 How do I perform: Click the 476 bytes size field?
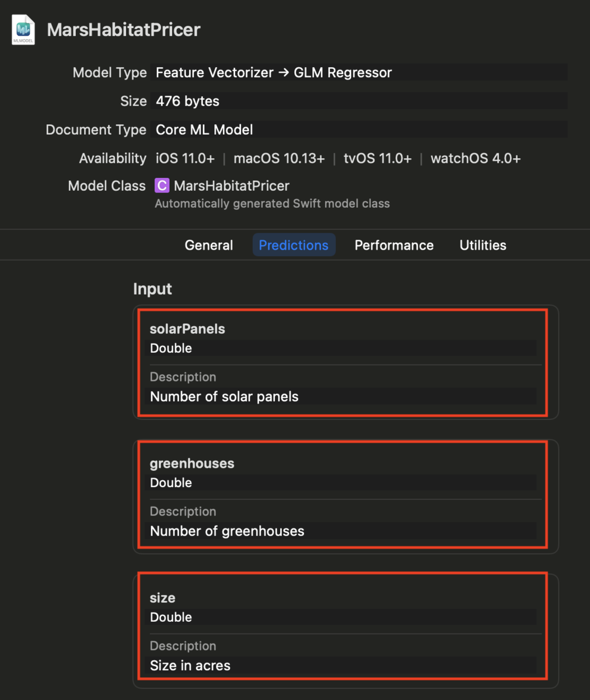359,101
